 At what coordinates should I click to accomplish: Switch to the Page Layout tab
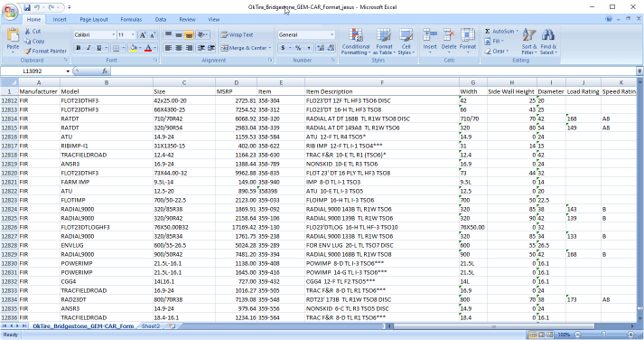[94, 19]
